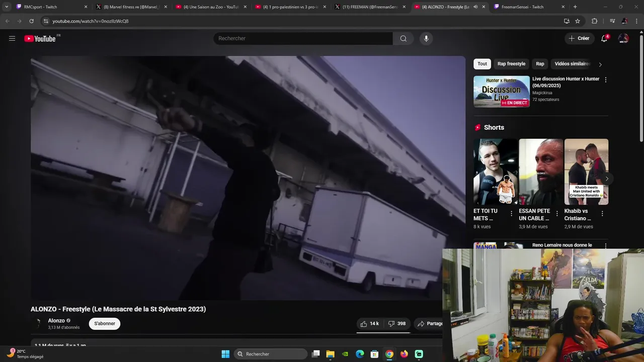
Task: Open the YouTube account avatar menu
Action: click(623, 38)
